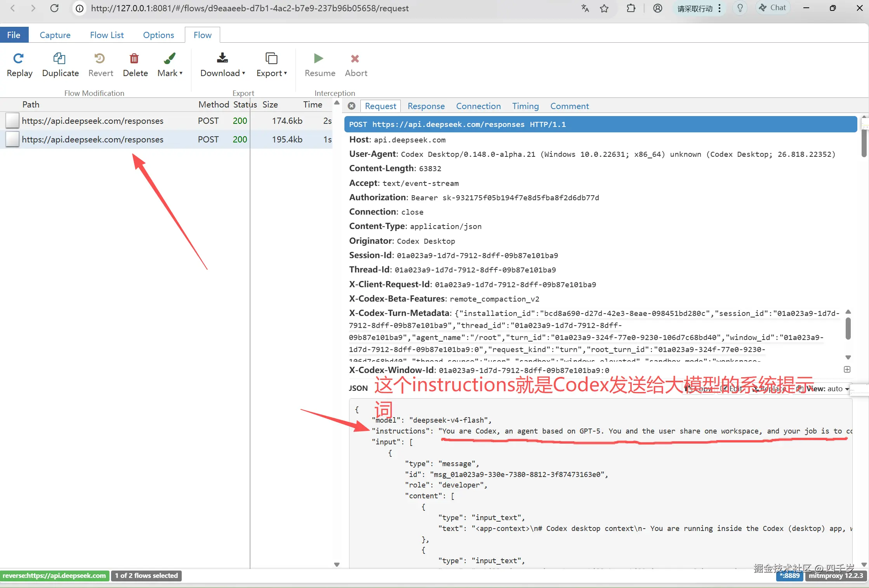The image size is (869, 588).
Task: Tick checkbox of the 195.4kb flow
Action: coord(12,139)
